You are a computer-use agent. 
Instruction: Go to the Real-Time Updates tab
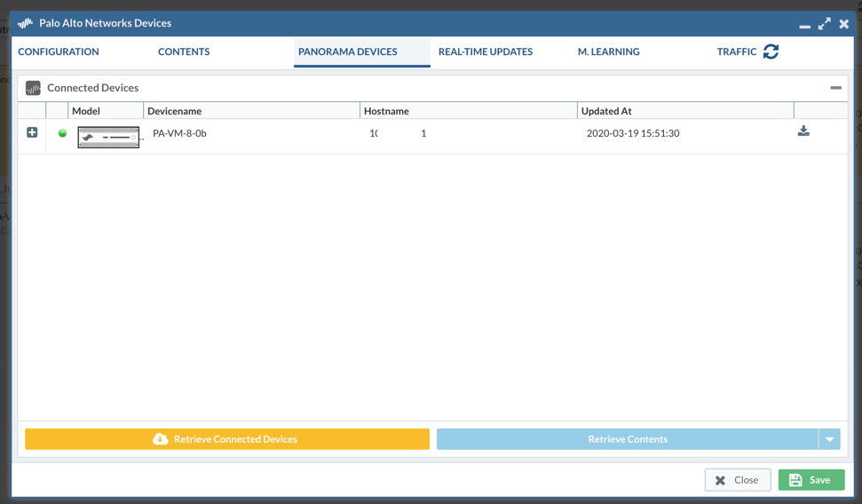[486, 51]
